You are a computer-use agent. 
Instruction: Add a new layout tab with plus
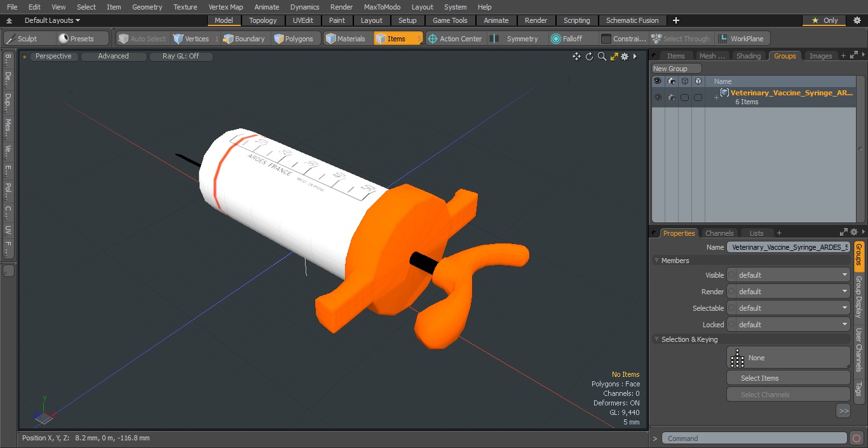click(x=675, y=20)
